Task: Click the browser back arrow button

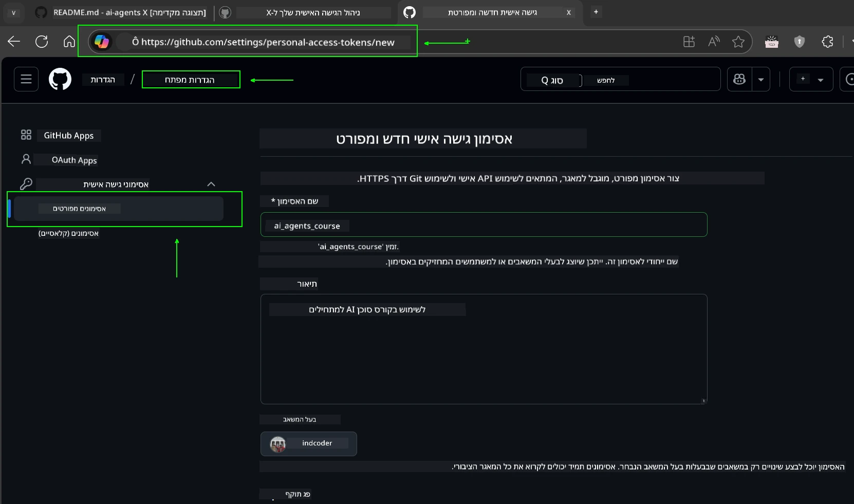Action: click(x=14, y=42)
